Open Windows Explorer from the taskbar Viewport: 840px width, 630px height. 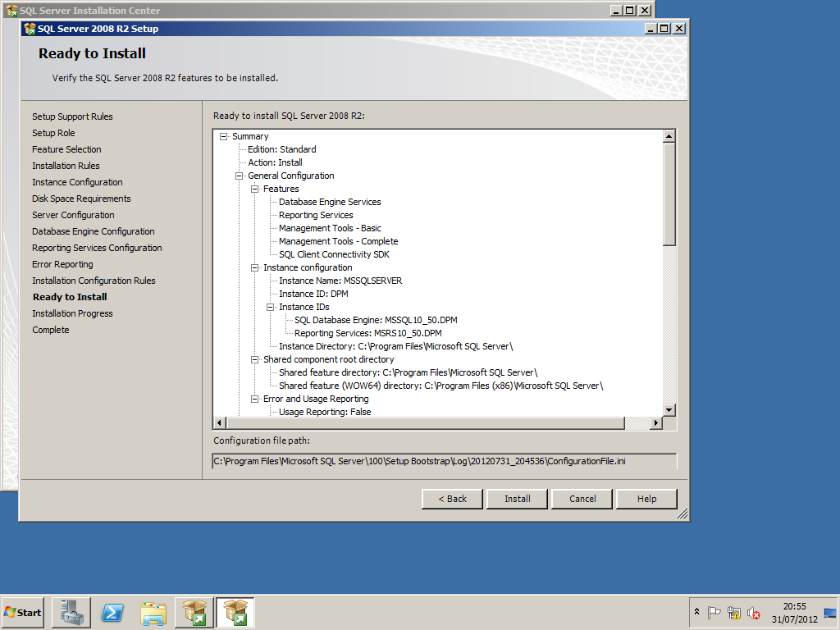click(153, 612)
